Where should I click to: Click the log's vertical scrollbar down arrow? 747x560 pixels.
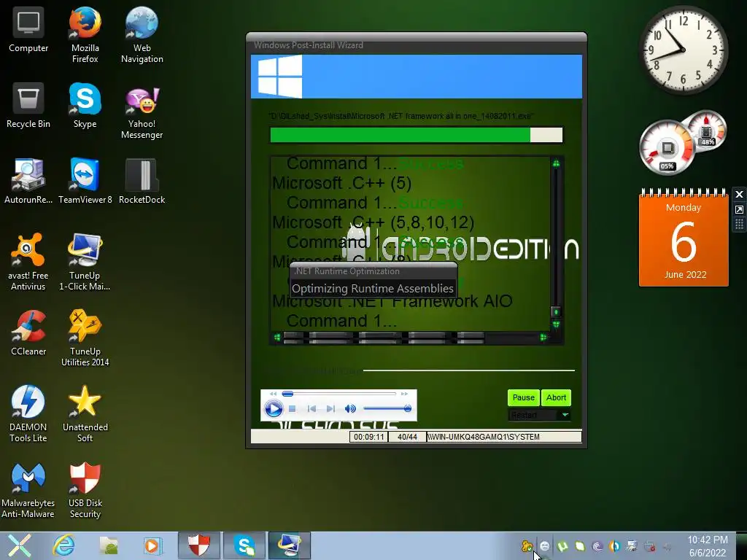pos(556,324)
